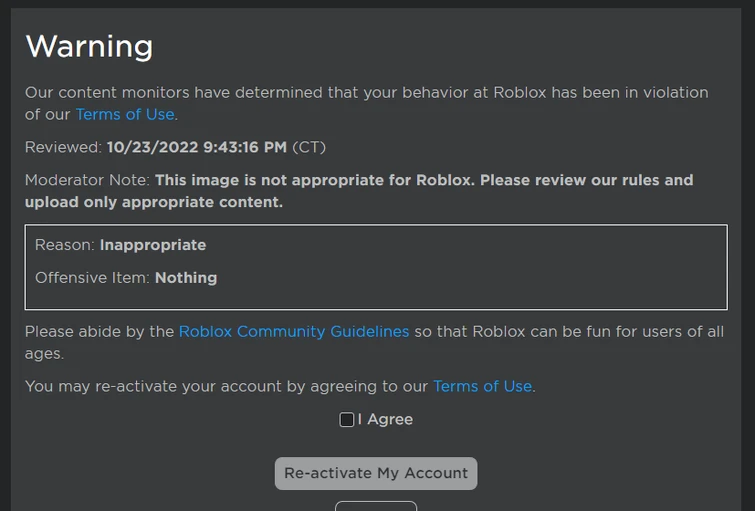Viewport: 755px width, 511px height.
Task: Open Terms of Use link in violation paragraph
Action: coord(125,114)
